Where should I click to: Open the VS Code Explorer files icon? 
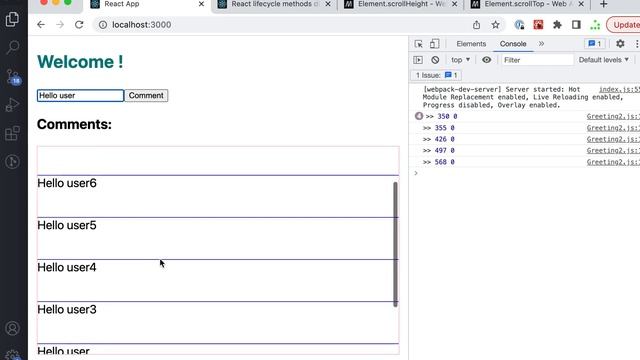(12, 19)
